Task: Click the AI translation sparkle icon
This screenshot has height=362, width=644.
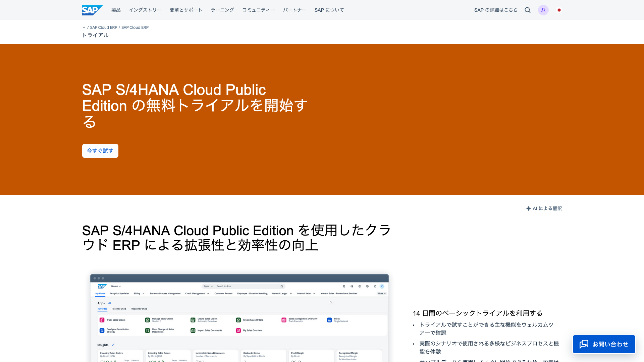Action: (x=529, y=208)
